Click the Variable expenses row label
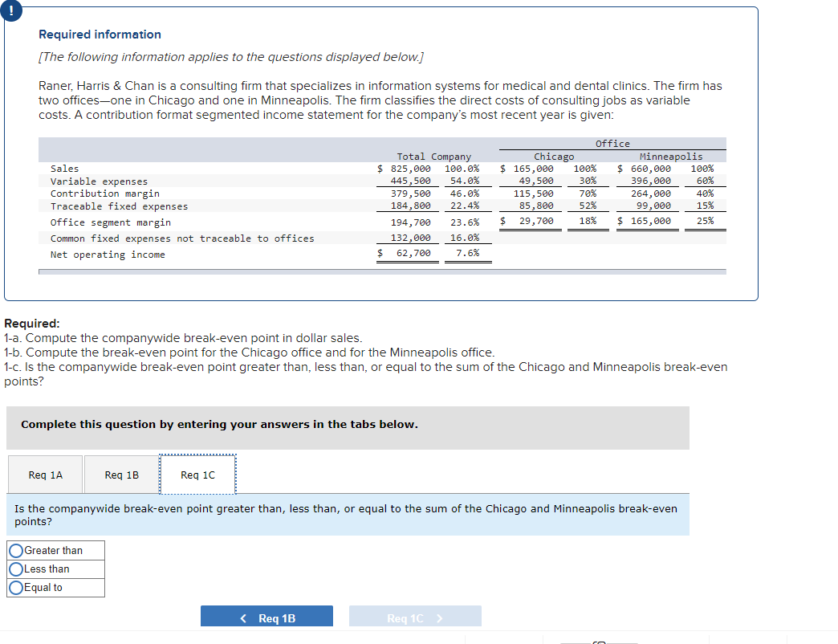This screenshot has height=644, width=838. coord(99,181)
